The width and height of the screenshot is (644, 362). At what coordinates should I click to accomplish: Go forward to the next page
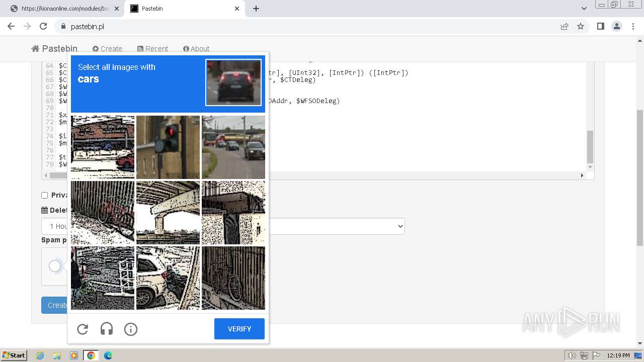(x=27, y=26)
